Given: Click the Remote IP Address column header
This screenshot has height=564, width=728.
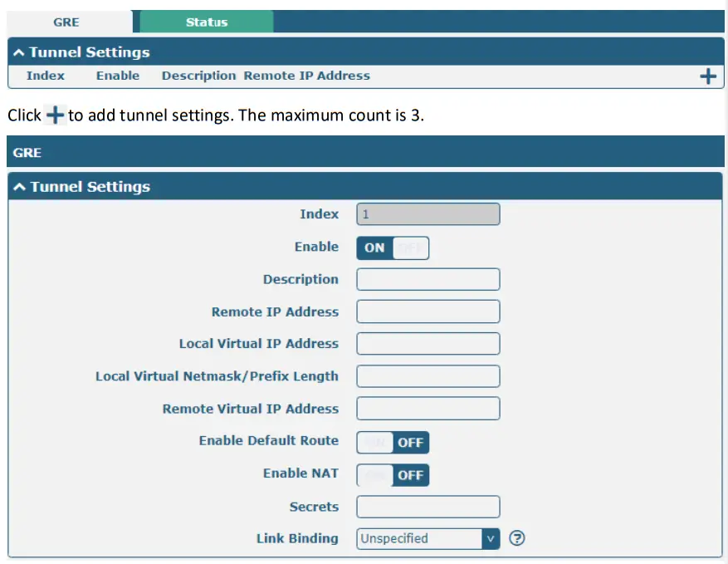Looking at the screenshot, I should click(x=307, y=76).
